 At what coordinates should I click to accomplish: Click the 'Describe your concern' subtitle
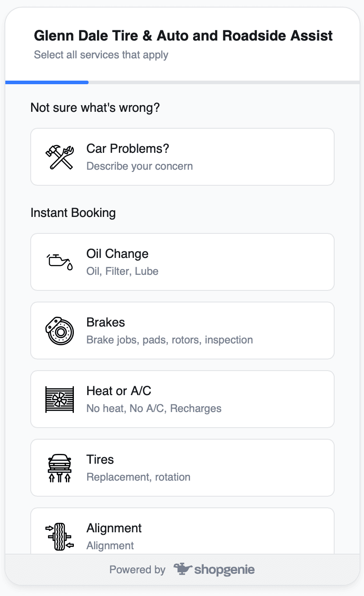point(140,166)
